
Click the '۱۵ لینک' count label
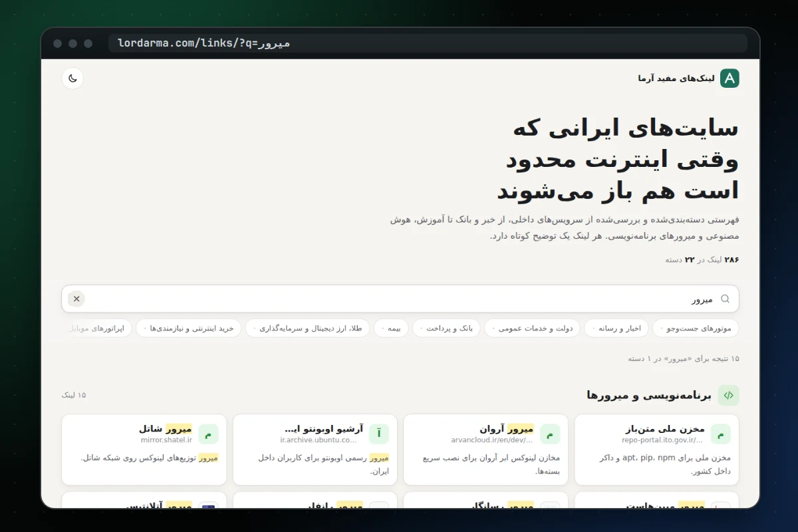(x=74, y=395)
